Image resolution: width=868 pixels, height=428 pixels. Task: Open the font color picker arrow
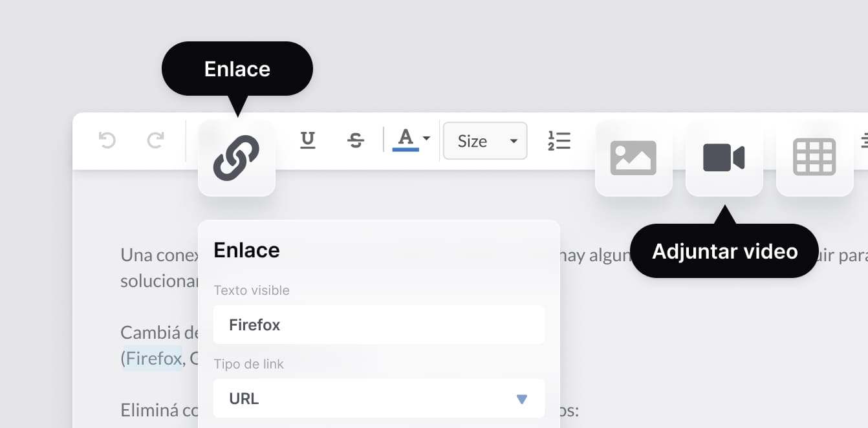point(425,138)
